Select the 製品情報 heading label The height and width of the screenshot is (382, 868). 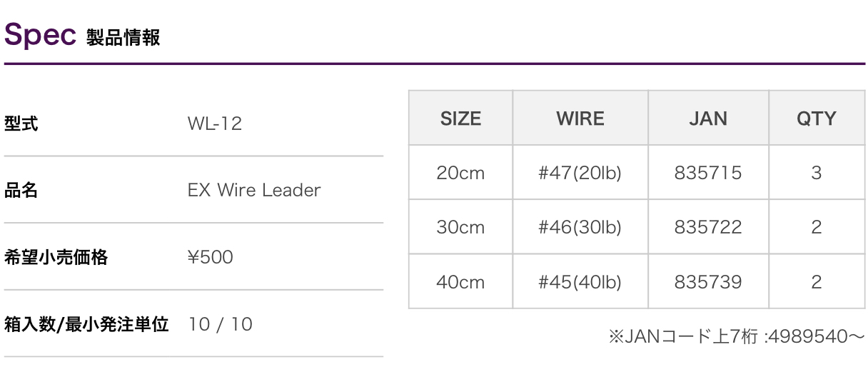point(123,38)
